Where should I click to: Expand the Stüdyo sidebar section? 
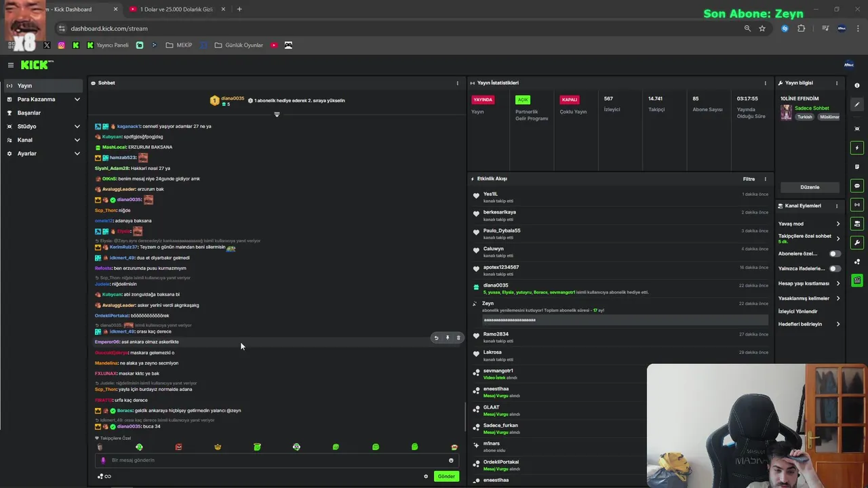tap(43, 126)
